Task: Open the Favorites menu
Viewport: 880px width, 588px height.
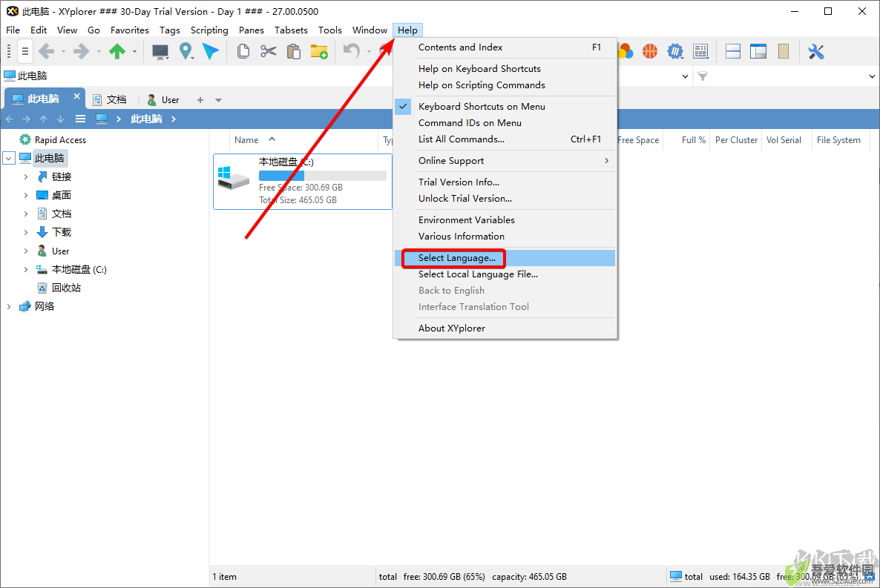Action: [130, 30]
